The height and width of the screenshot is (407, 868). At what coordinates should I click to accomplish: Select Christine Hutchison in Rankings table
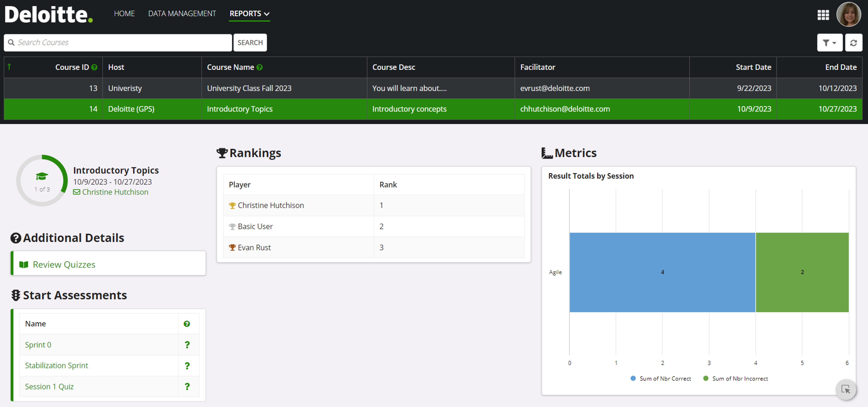pos(271,205)
